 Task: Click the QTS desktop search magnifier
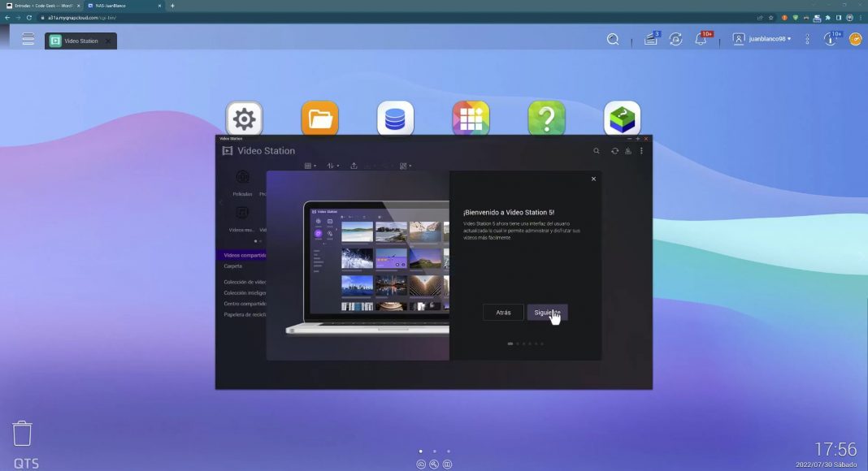point(613,39)
